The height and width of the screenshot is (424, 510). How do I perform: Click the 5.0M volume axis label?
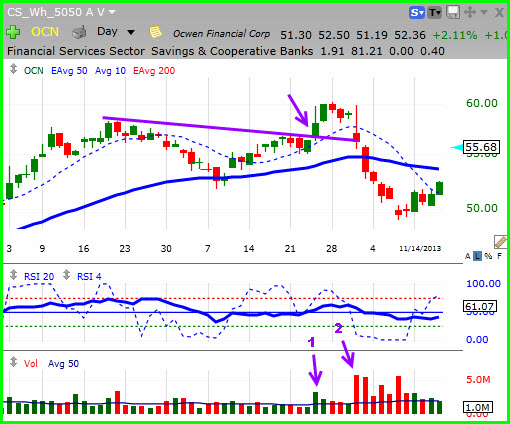tap(478, 379)
